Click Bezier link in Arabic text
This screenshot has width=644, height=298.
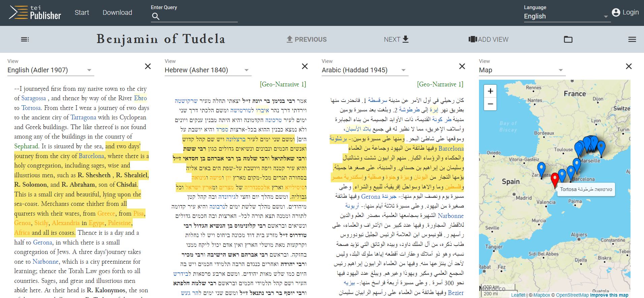click(456, 293)
